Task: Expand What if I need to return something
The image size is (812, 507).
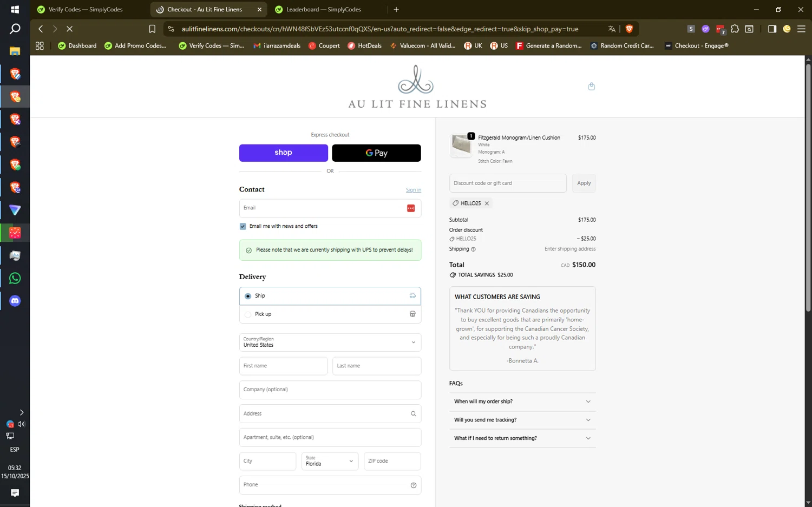Action: pyautogui.click(x=522, y=438)
